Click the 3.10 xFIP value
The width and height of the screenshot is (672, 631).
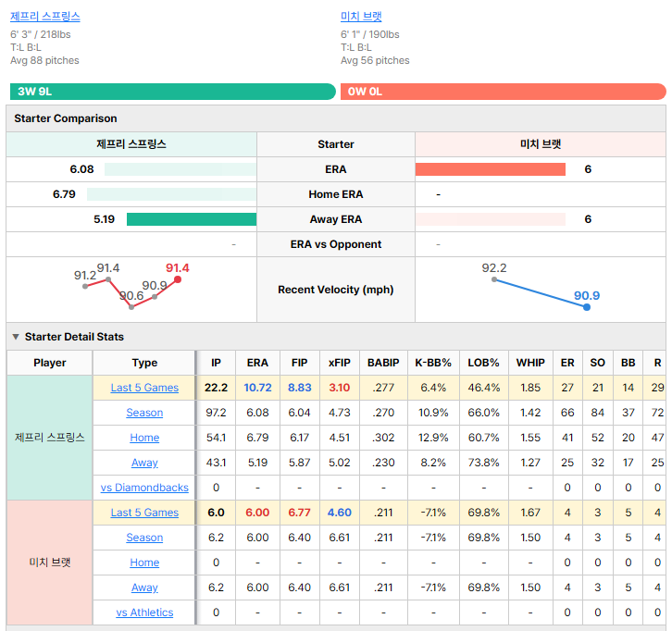point(340,388)
